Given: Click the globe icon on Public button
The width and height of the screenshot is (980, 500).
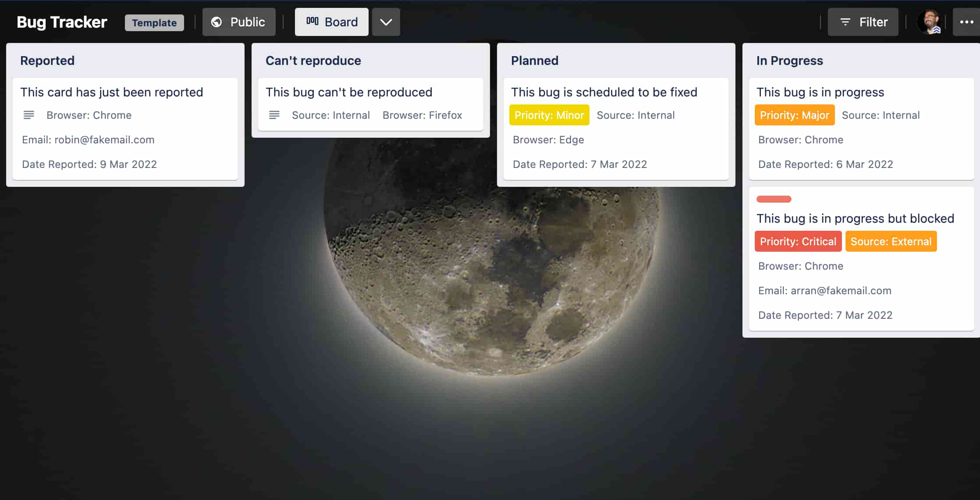Looking at the screenshot, I should (x=217, y=22).
